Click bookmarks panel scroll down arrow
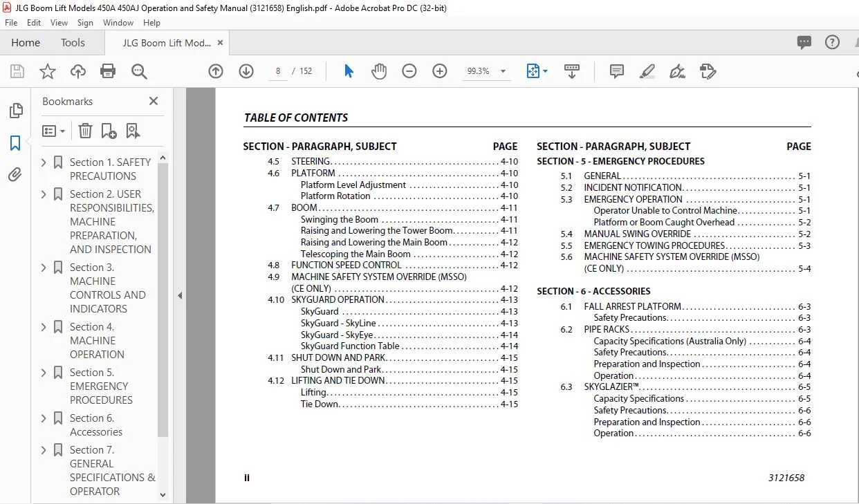The height and width of the screenshot is (504, 859). 163,495
